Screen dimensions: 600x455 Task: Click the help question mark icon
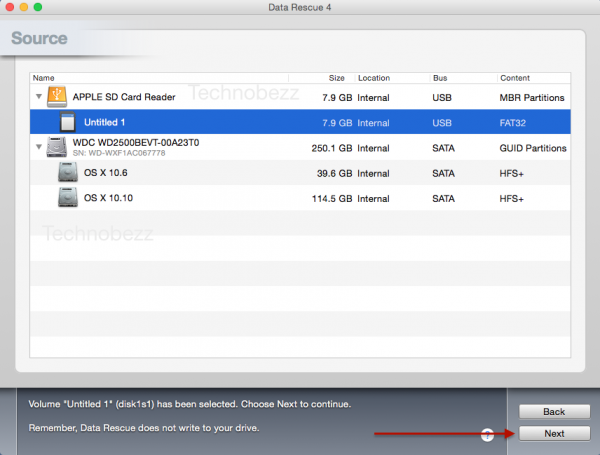(x=487, y=434)
